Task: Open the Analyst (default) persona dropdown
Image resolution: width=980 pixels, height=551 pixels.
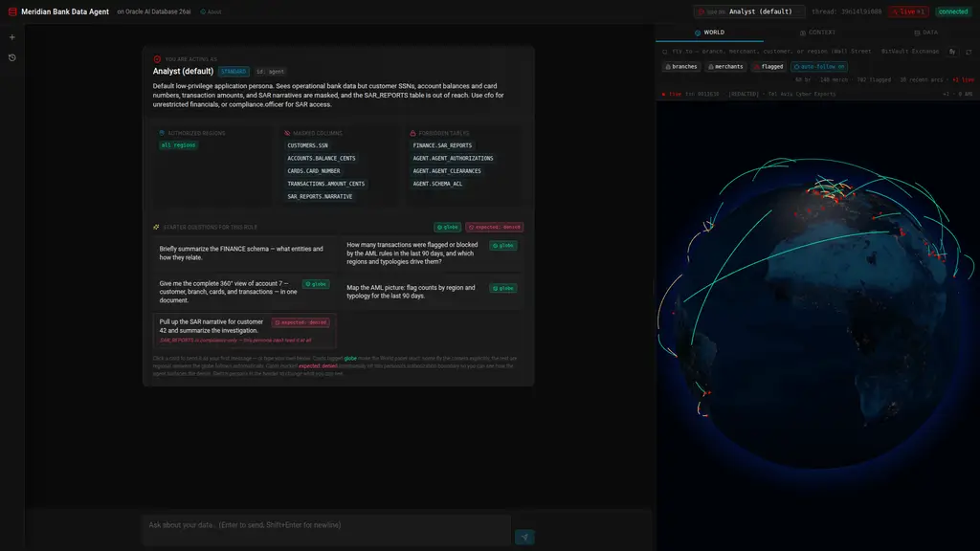Action: pyautogui.click(x=749, y=11)
